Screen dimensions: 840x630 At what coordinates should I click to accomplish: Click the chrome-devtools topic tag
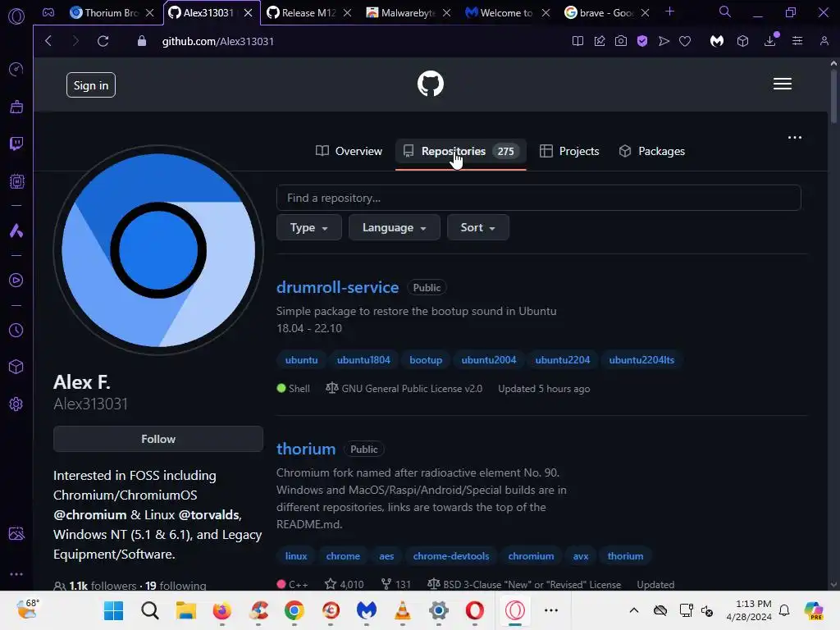(x=450, y=556)
